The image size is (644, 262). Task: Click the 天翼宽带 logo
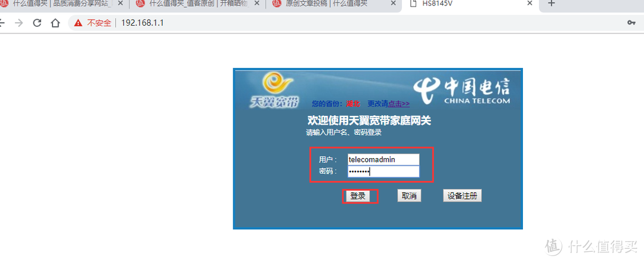click(275, 90)
